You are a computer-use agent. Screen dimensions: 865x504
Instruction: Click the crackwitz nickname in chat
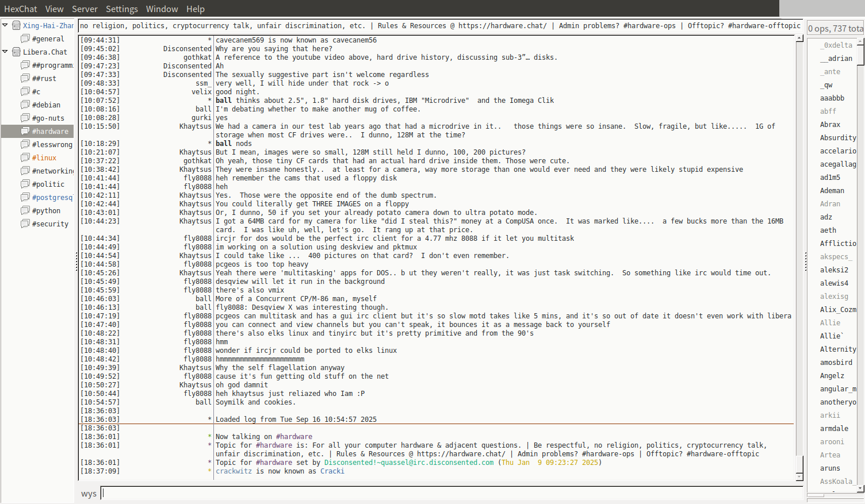coord(234,471)
